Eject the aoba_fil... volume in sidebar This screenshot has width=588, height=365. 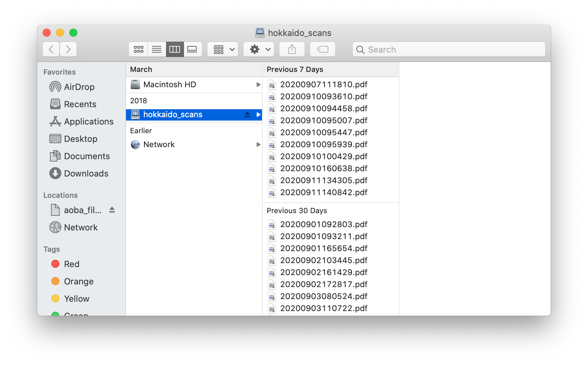[112, 210]
